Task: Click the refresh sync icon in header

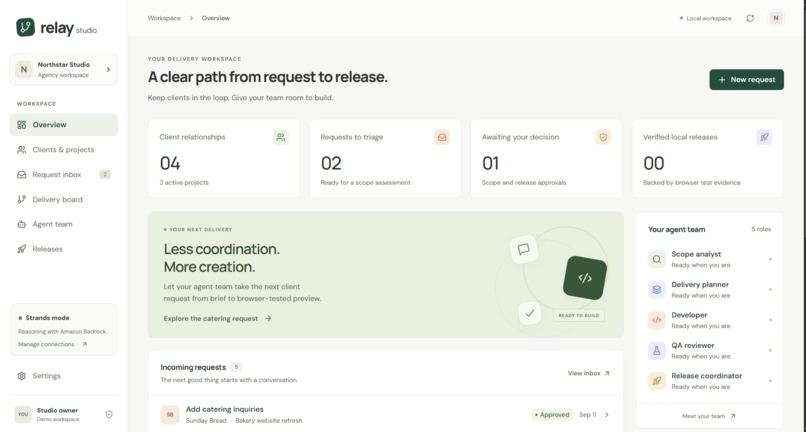Action: click(750, 18)
